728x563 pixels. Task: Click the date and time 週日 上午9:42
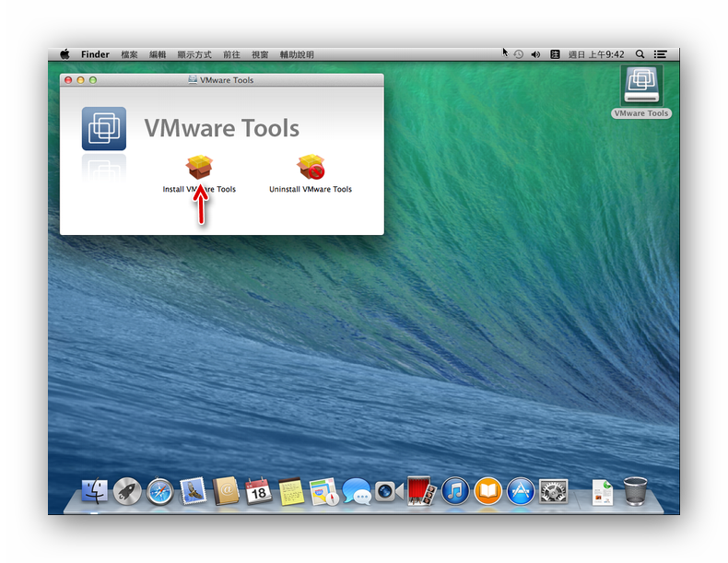point(596,54)
